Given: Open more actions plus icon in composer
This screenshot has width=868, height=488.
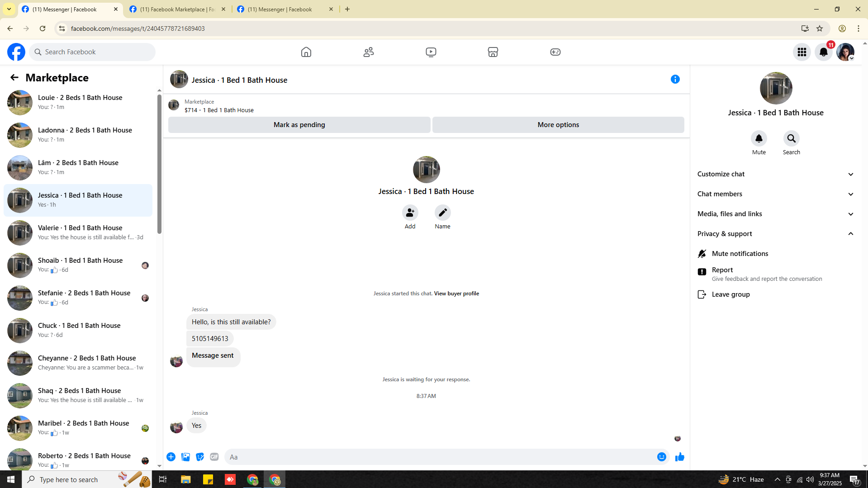Looking at the screenshot, I should [171, 457].
